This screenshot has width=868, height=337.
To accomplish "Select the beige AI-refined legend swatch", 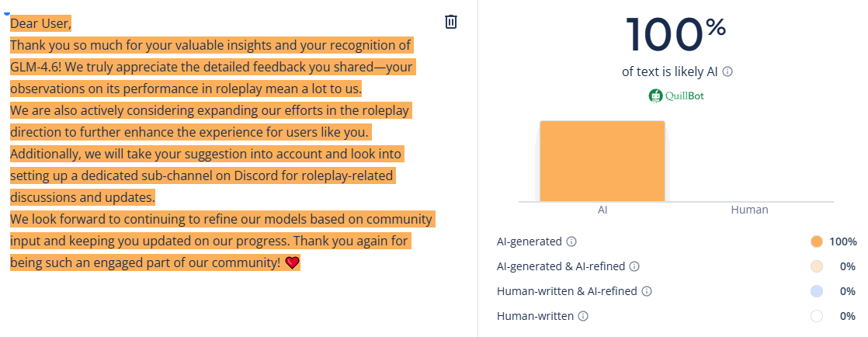I will click(x=816, y=266).
